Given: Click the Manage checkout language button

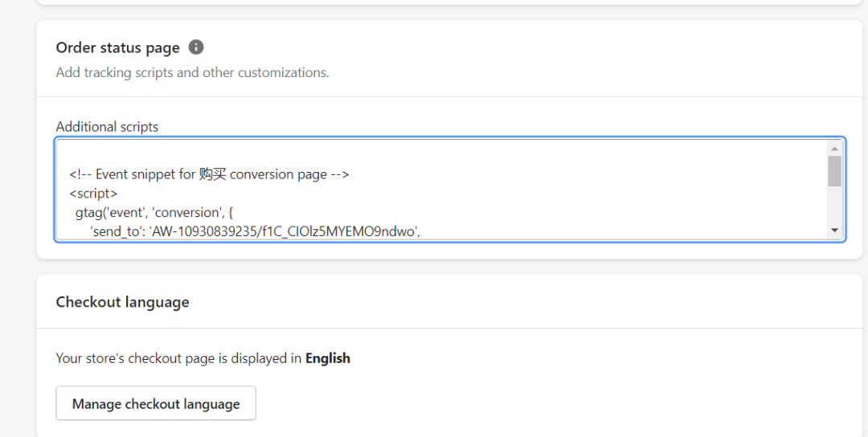Looking at the screenshot, I should (x=156, y=403).
